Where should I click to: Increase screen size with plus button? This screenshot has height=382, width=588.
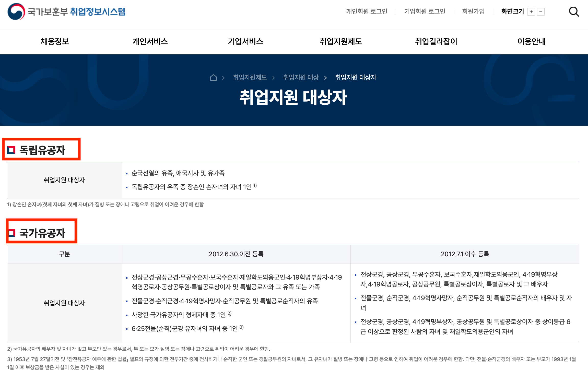(x=531, y=12)
